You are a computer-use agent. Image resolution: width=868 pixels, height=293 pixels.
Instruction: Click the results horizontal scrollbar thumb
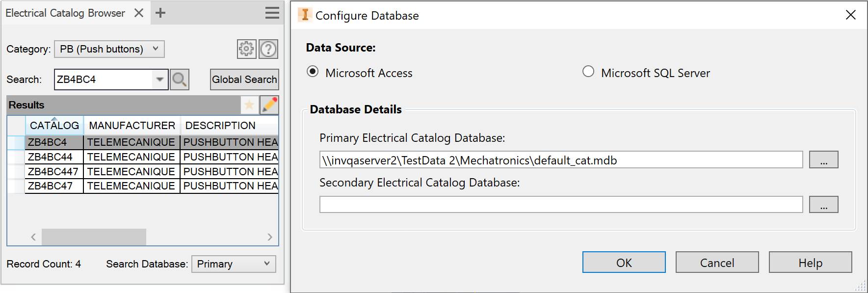(x=94, y=237)
